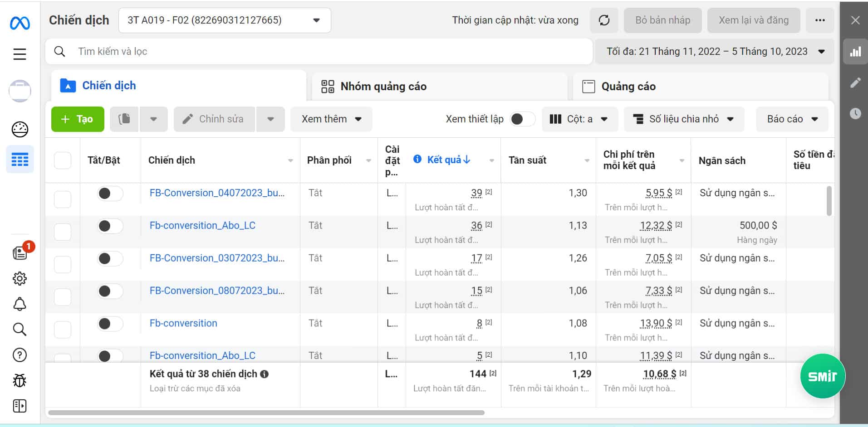
Task: Open the date range dropdown
Action: tap(715, 52)
